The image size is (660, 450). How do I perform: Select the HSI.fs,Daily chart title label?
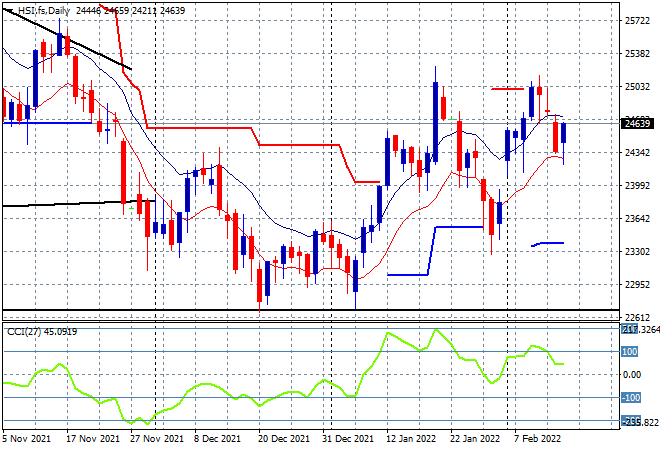(43, 11)
